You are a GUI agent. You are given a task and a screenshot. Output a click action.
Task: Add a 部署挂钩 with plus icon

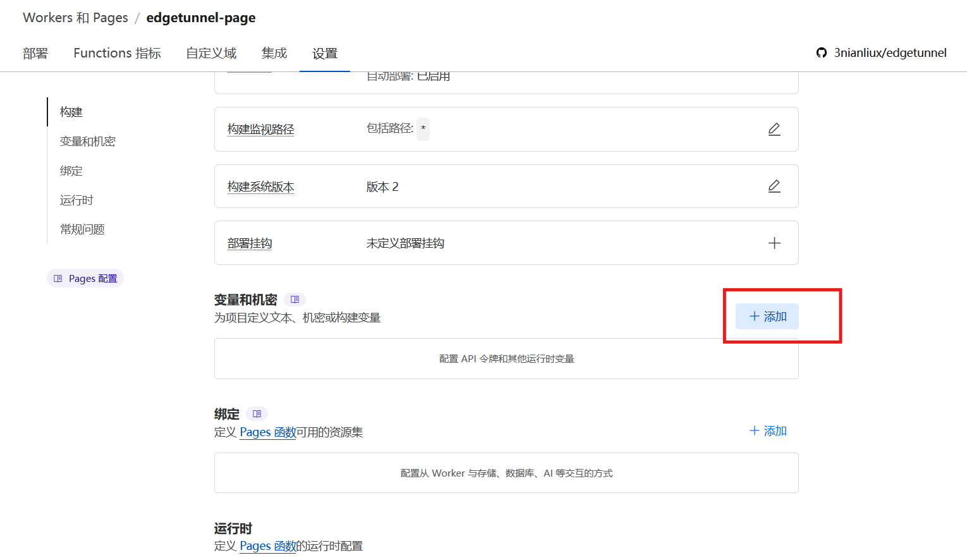(774, 243)
